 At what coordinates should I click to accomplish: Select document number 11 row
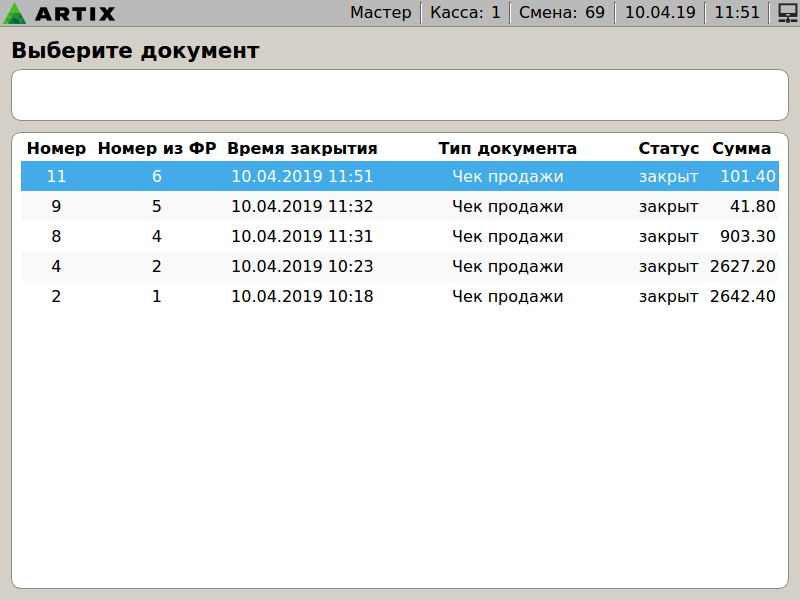400,177
